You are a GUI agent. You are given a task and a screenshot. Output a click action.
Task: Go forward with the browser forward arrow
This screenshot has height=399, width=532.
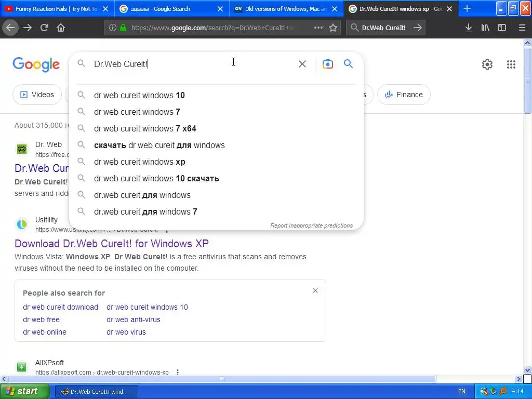[28, 28]
